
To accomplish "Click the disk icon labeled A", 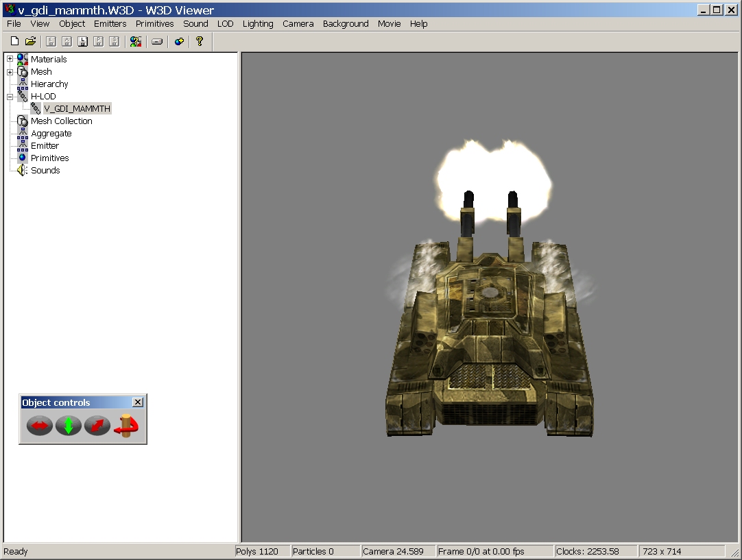I will (x=67, y=42).
